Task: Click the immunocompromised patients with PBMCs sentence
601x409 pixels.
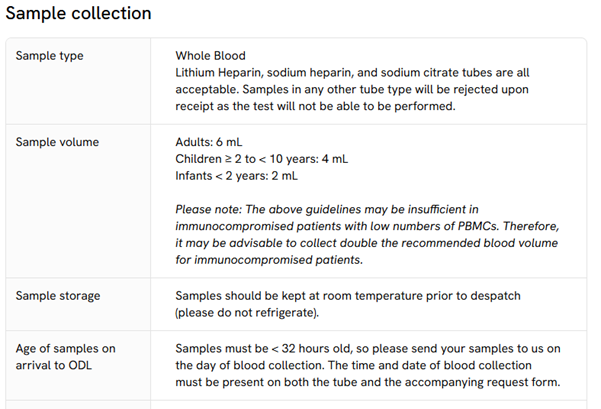Action: (x=367, y=226)
